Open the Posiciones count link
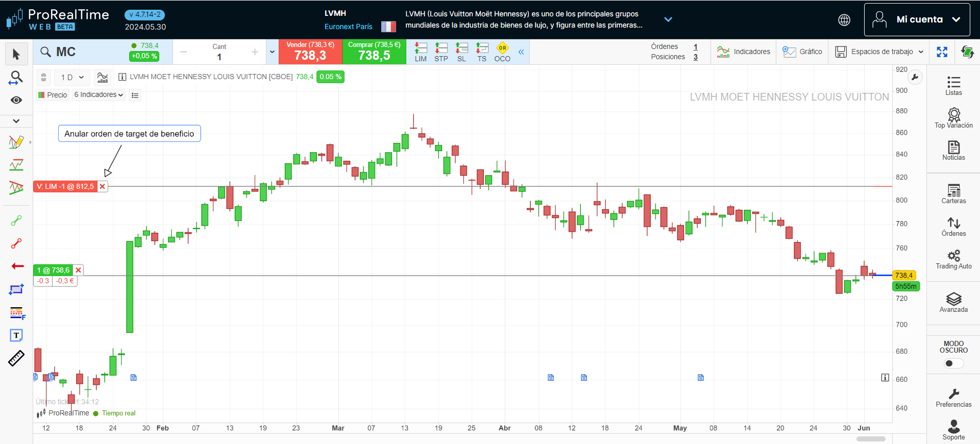This screenshot has width=980, height=444. click(695, 57)
